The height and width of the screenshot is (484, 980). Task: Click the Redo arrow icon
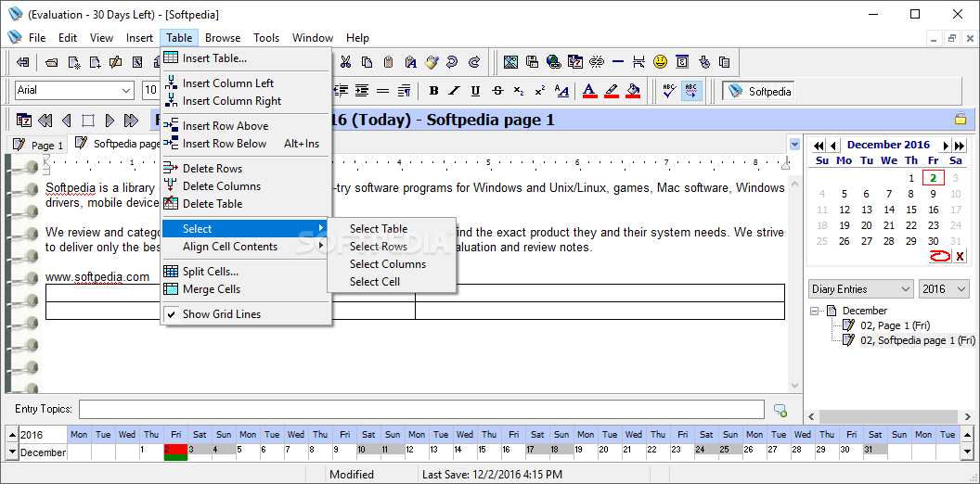[473, 62]
